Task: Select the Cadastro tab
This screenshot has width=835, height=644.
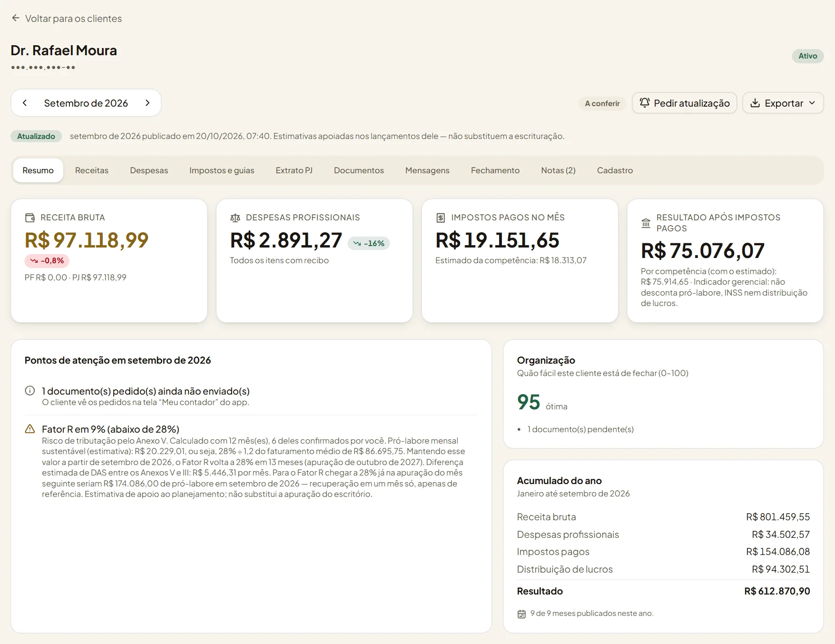Action: (615, 170)
